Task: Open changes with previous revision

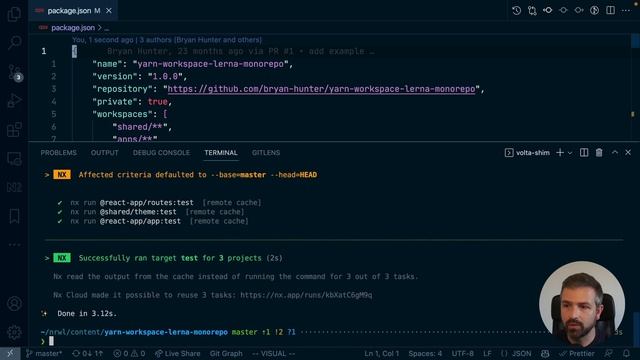Action: [548, 11]
